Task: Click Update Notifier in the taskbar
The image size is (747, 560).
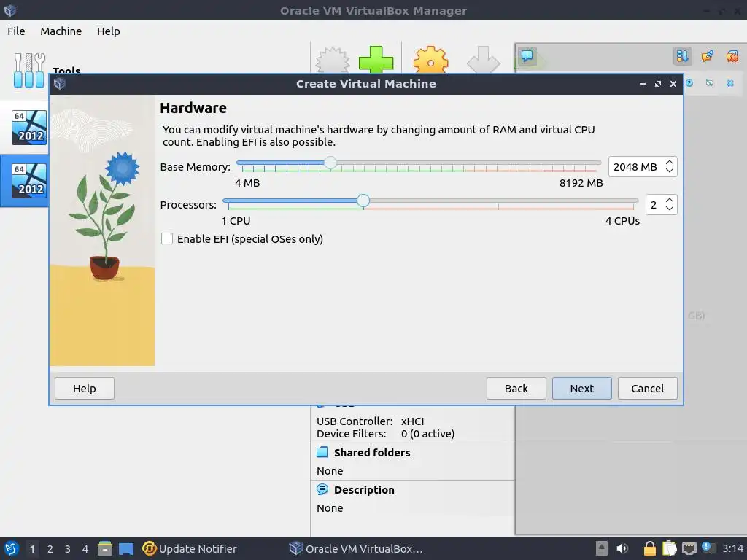Action: tap(190, 548)
